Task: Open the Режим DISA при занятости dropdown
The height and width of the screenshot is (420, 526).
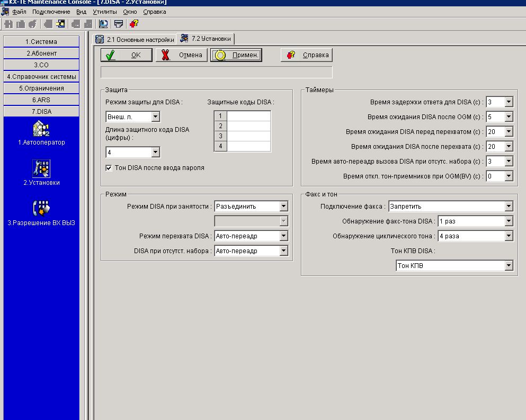Action: 283,206
